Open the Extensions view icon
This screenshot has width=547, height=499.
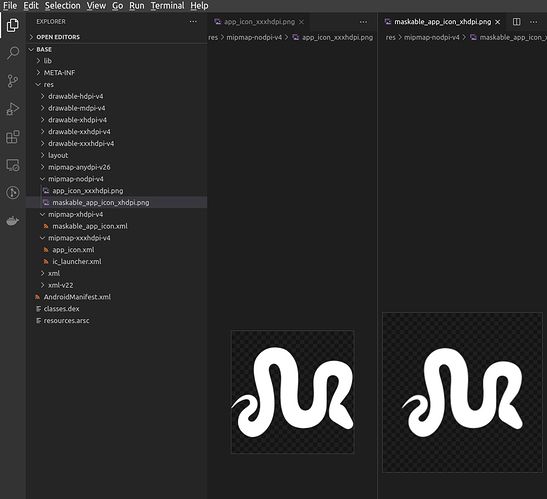(x=13, y=137)
